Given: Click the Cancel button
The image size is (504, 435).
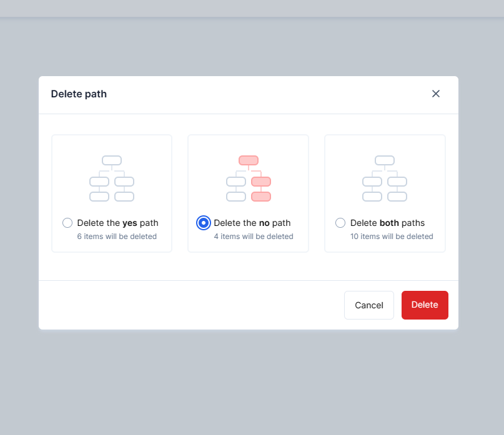Looking at the screenshot, I should click(x=368, y=305).
